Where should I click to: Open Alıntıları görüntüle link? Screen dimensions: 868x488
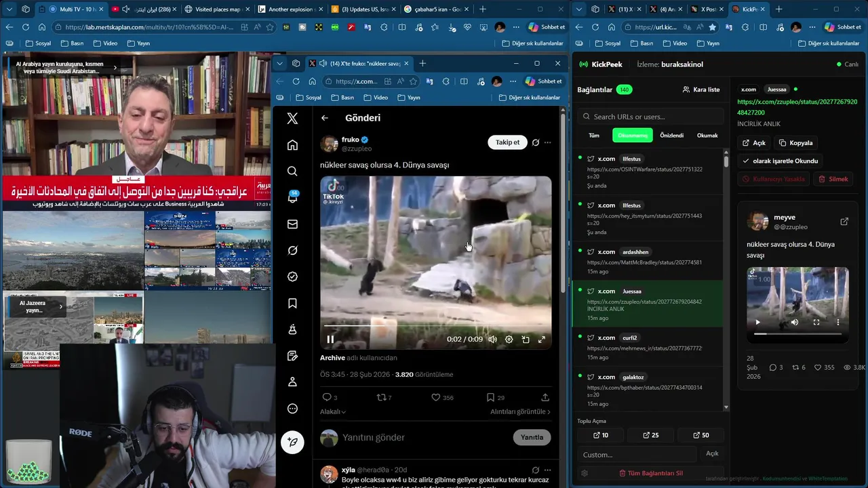(x=520, y=411)
